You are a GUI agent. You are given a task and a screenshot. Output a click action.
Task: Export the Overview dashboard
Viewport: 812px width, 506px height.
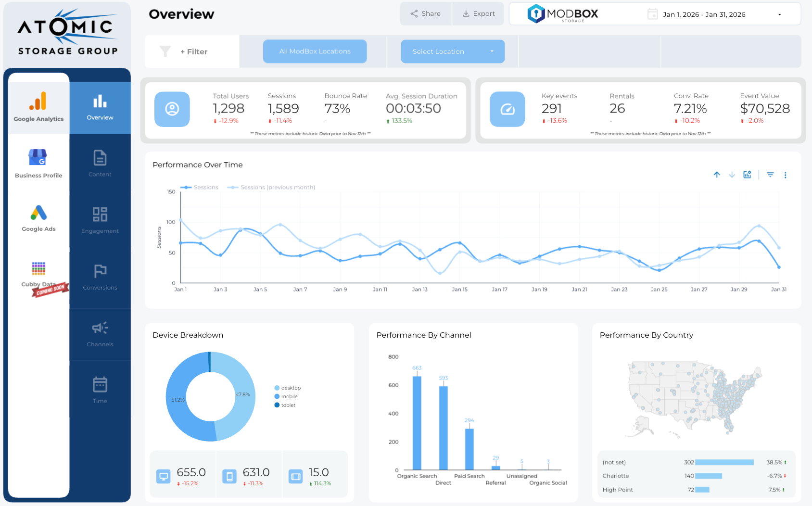[478, 13]
